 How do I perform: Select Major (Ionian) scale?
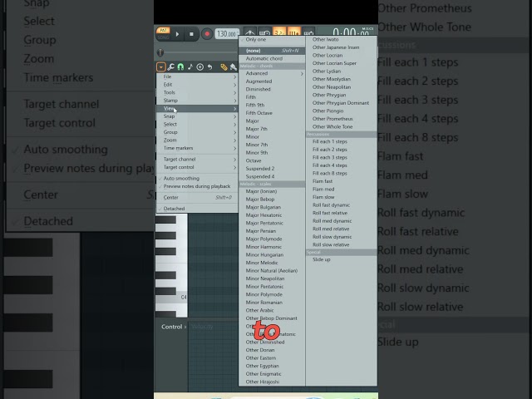point(272,191)
